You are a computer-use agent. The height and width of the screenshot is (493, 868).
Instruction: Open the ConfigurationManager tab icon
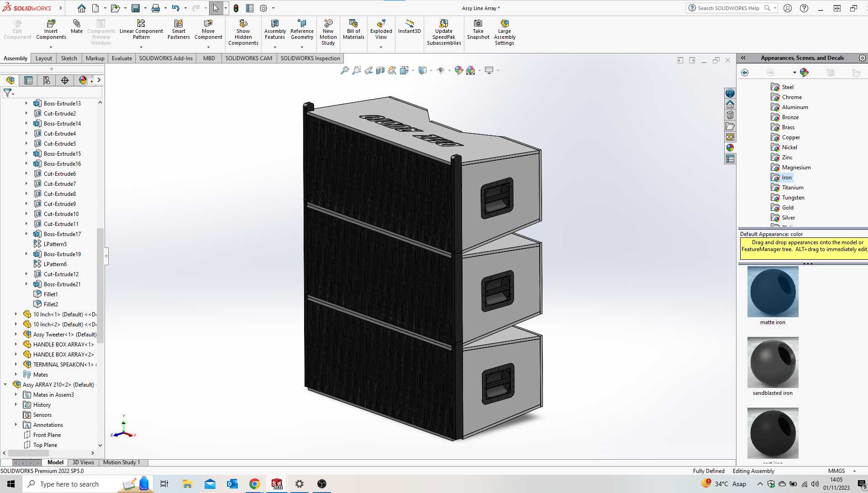click(47, 80)
